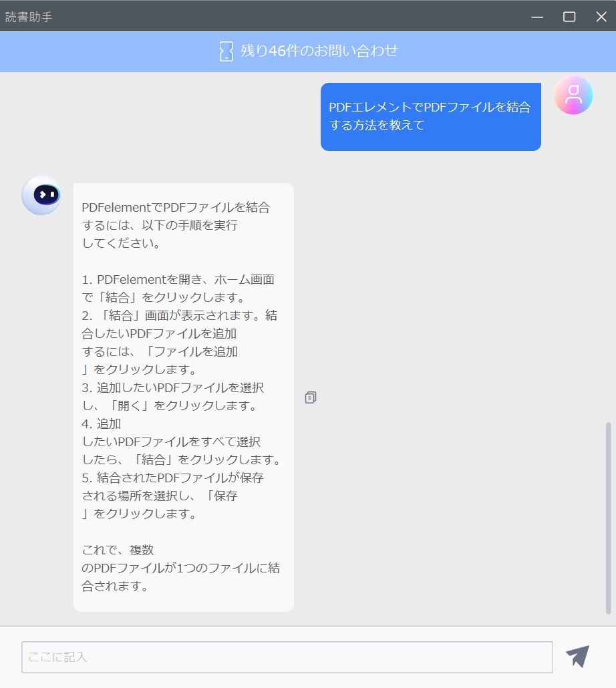
Task: Click step 5 about saving the PDF
Action: coord(172,496)
